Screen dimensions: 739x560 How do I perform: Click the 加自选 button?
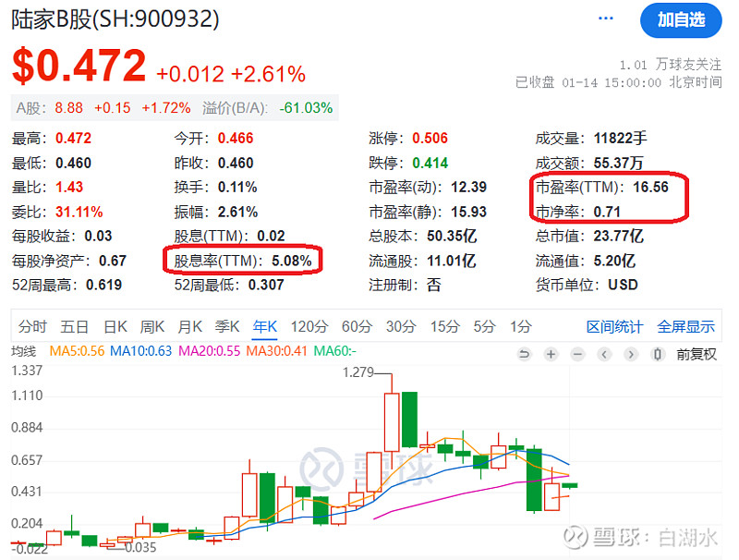[x=681, y=19]
